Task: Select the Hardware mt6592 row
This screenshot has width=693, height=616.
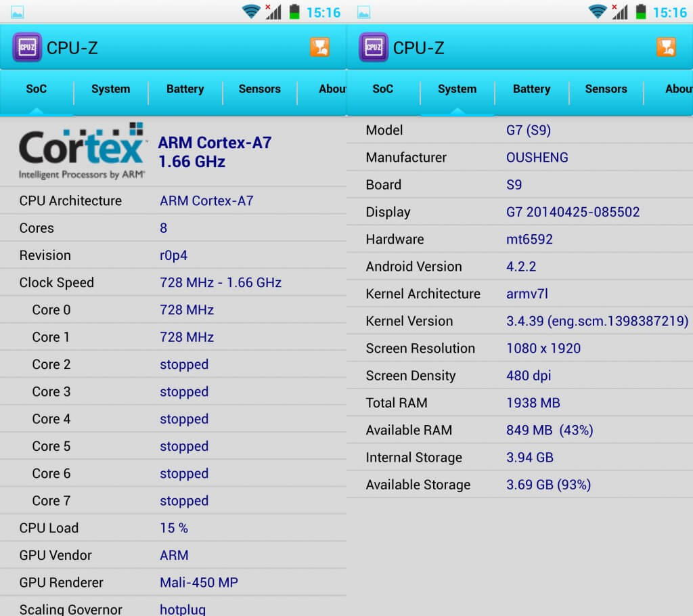Action: pos(520,239)
